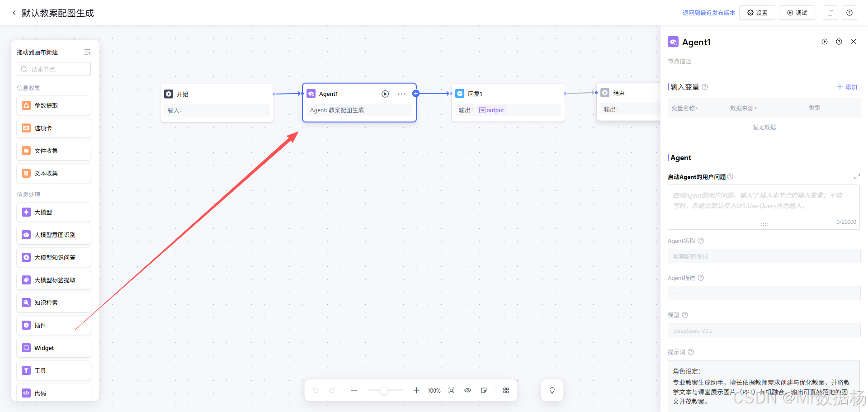Click the question box resize handle
This screenshot has width=868, height=412.
pyautogui.click(x=764, y=225)
